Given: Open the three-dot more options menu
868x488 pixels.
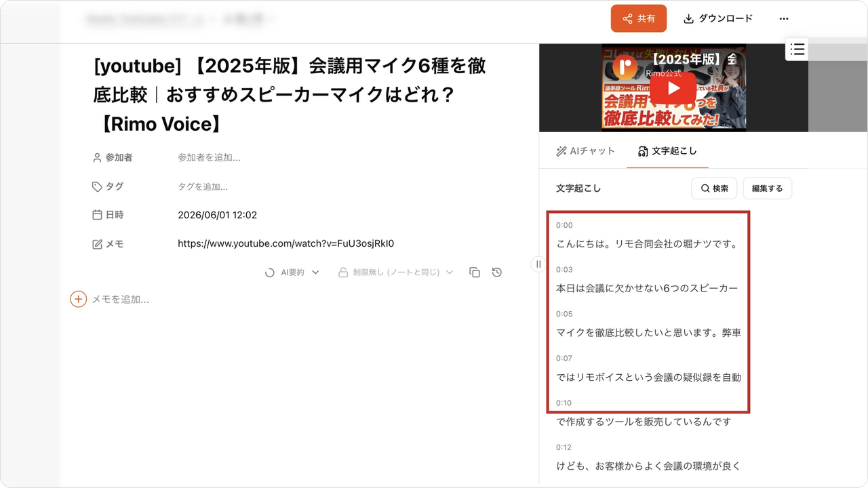Looking at the screenshot, I should (x=784, y=18).
